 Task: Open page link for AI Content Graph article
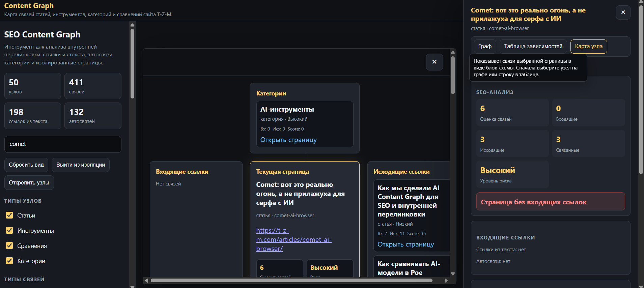(x=405, y=244)
